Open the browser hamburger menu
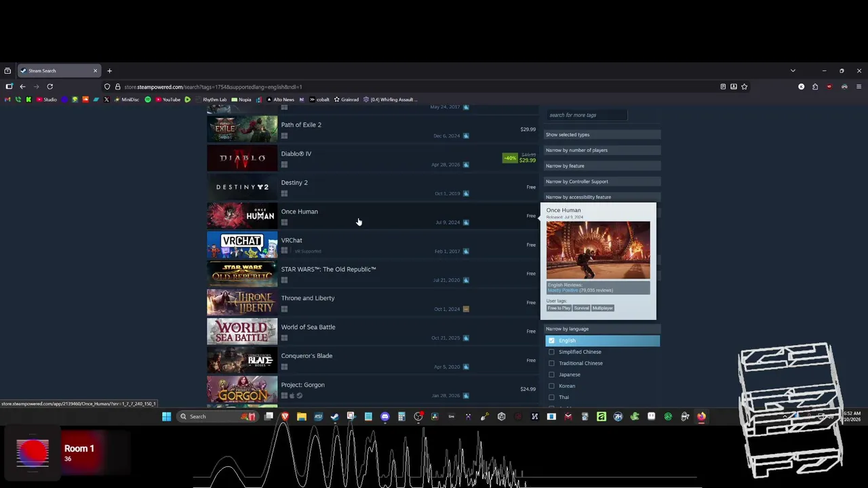 [x=859, y=87]
